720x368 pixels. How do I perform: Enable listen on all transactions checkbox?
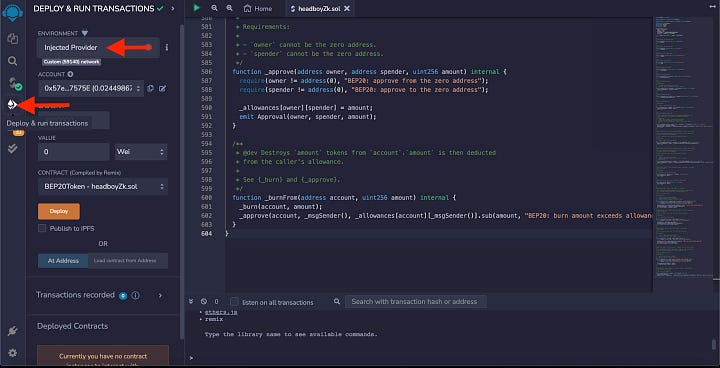tap(234, 302)
